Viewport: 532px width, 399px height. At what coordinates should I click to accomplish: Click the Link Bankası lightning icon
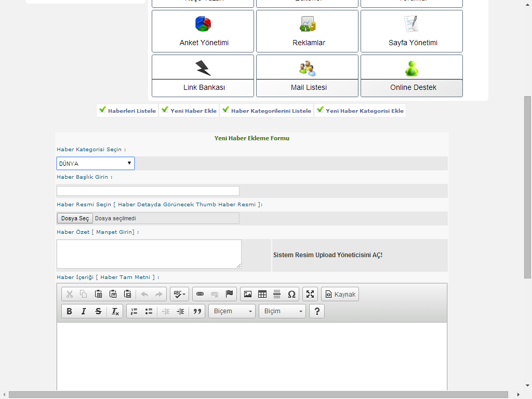[203, 68]
